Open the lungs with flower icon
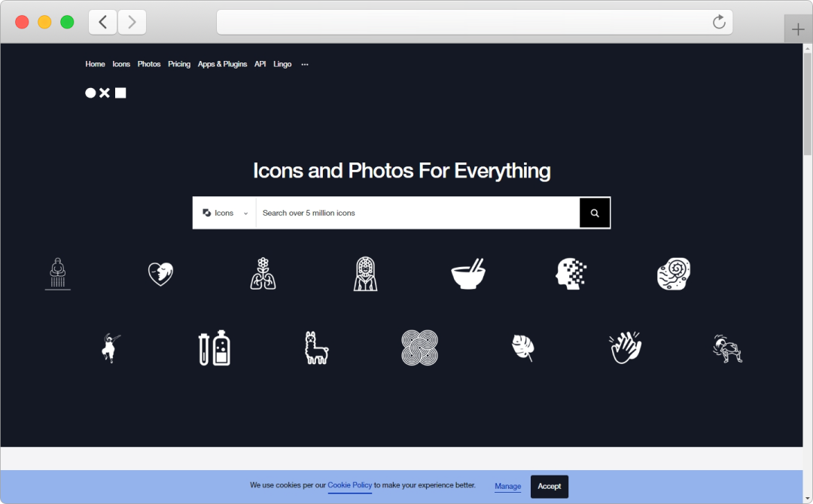The image size is (813, 504). pos(263,274)
